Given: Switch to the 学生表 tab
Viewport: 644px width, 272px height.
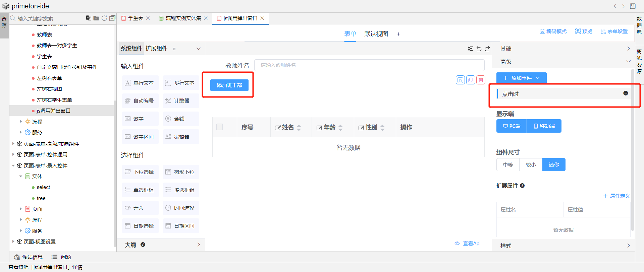Looking at the screenshot, I should 136,18.
